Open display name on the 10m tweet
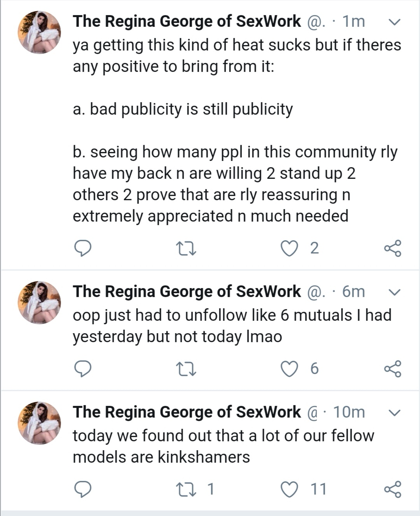This screenshot has width=420, height=516. click(x=187, y=412)
